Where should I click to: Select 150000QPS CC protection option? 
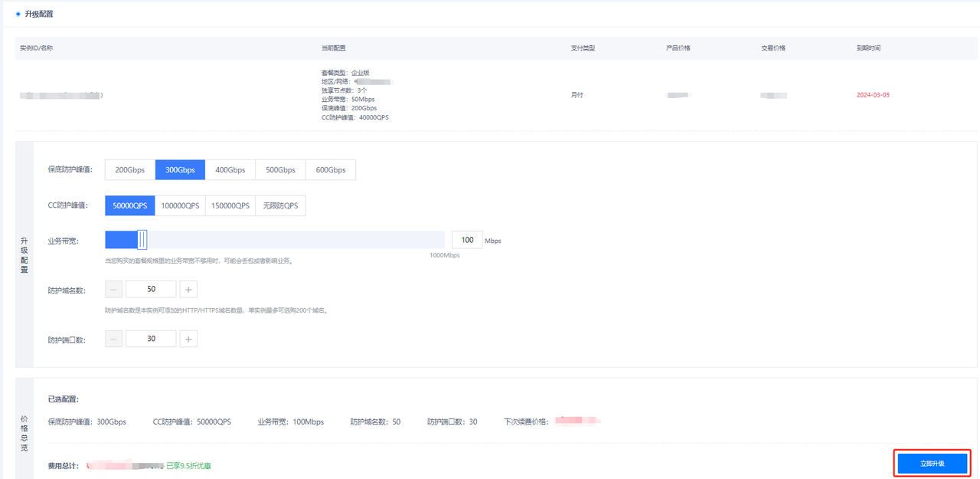point(230,205)
